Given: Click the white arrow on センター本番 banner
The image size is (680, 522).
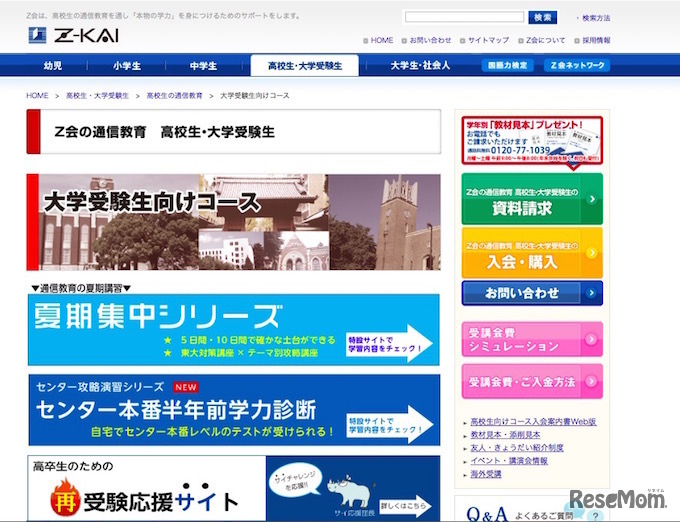Looking at the screenshot, I should point(390,424).
